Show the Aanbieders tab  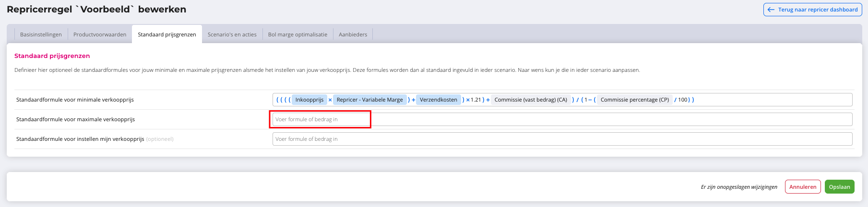coord(353,34)
